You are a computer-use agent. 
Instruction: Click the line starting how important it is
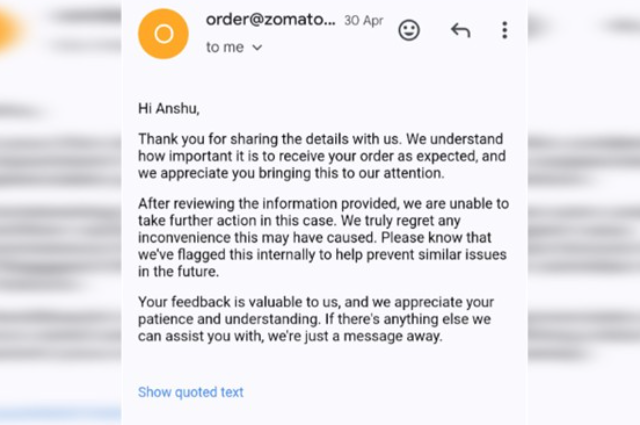point(322,156)
